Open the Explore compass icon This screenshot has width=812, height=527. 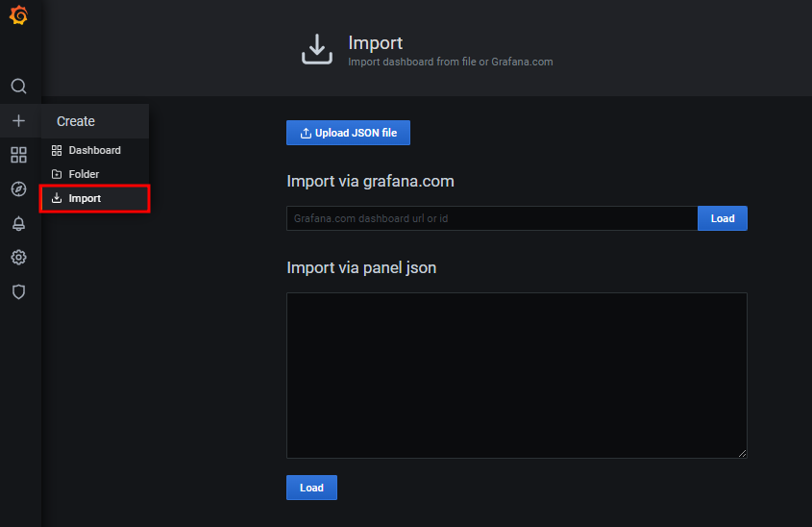(18, 189)
